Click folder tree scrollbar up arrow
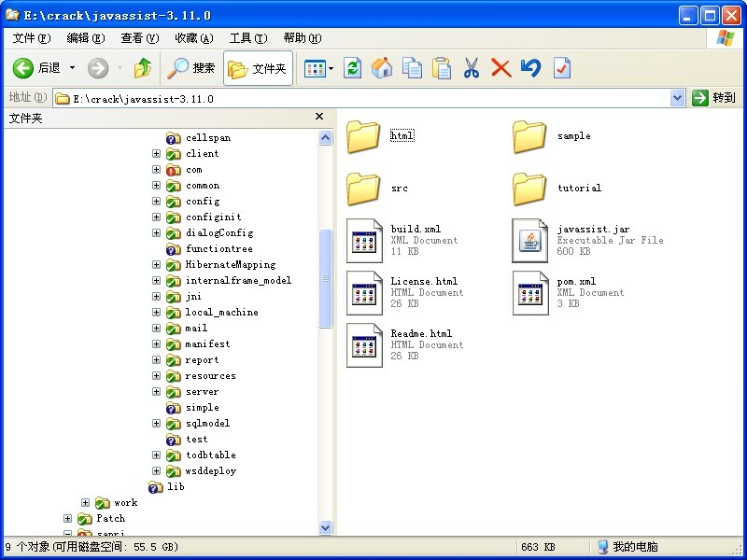This screenshot has width=747, height=560. click(325, 138)
